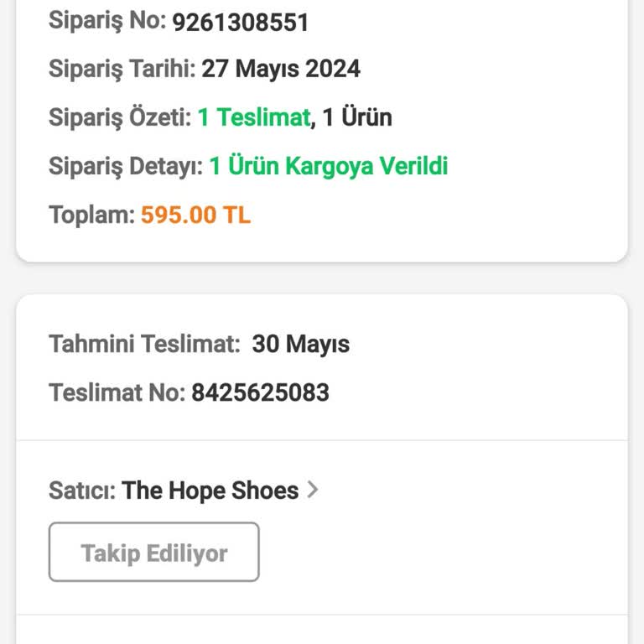
Task: Expand the seller chevron beside The Hope Shoes
Action: tap(313, 490)
